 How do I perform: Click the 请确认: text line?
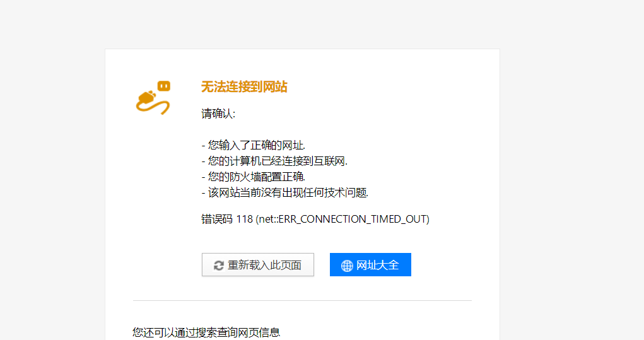[x=218, y=114]
